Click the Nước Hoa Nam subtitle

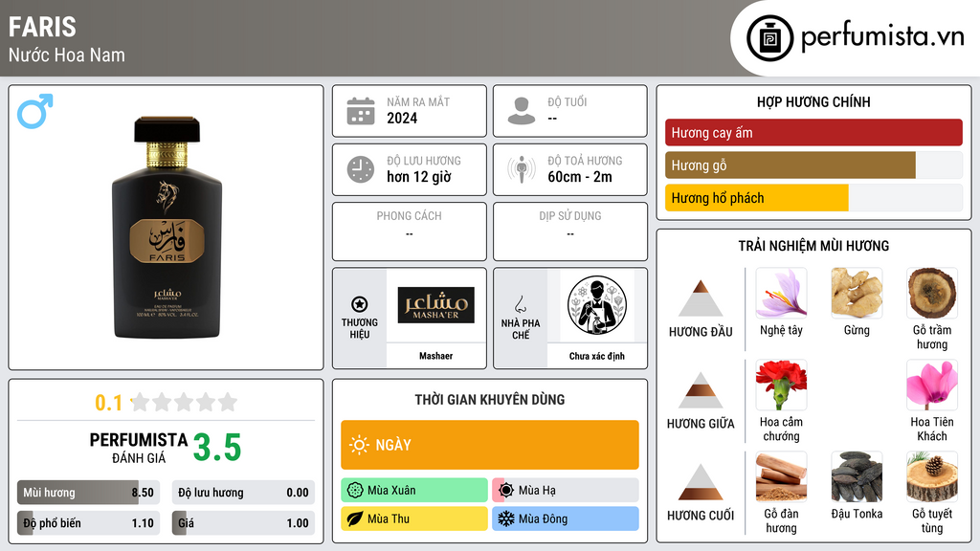pos(67,55)
